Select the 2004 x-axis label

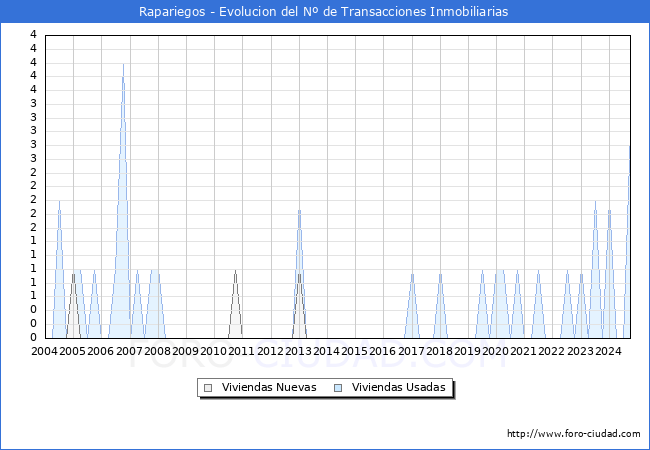[x=44, y=351]
